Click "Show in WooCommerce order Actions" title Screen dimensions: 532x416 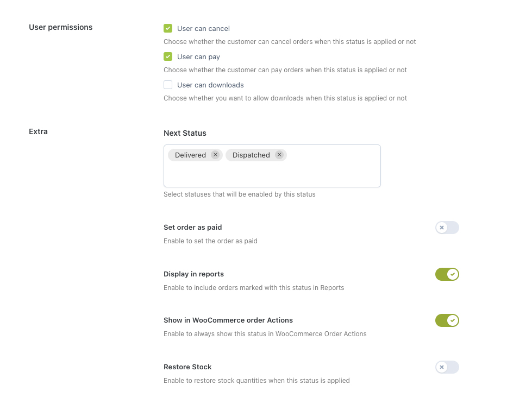click(228, 320)
